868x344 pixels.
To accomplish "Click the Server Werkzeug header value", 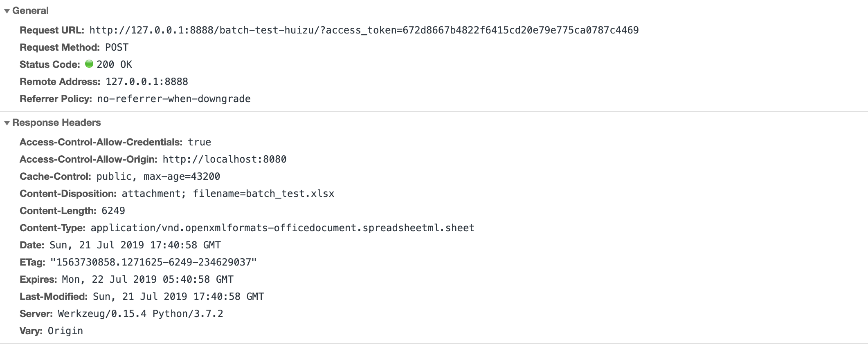I will (x=140, y=314).
